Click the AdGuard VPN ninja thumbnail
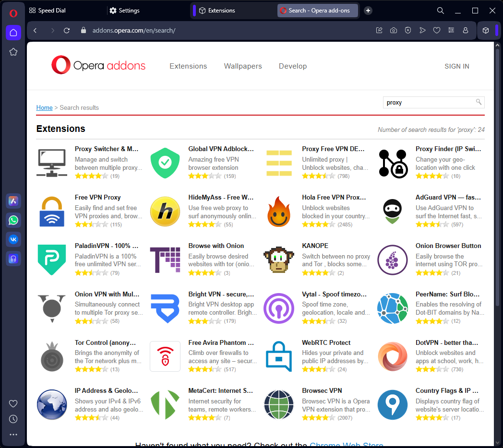The width and height of the screenshot is (503, 448). point(392,212)
